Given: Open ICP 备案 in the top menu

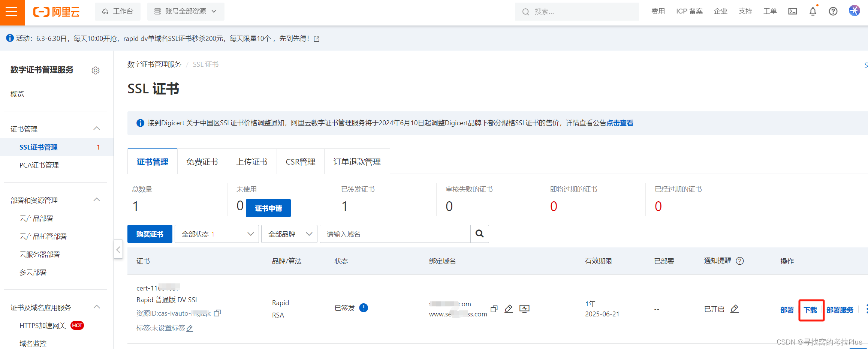Looking at the screenshot, I should point(690,11).
